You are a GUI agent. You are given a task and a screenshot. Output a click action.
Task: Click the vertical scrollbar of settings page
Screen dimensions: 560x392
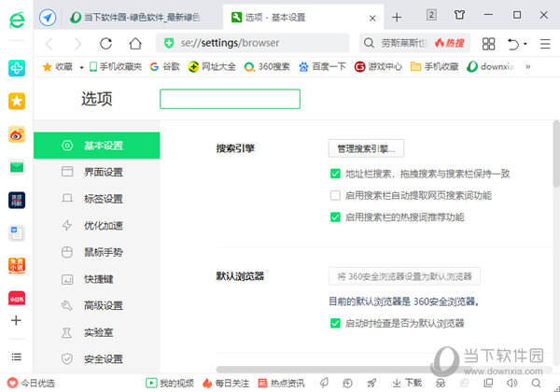tap(556, 153)
